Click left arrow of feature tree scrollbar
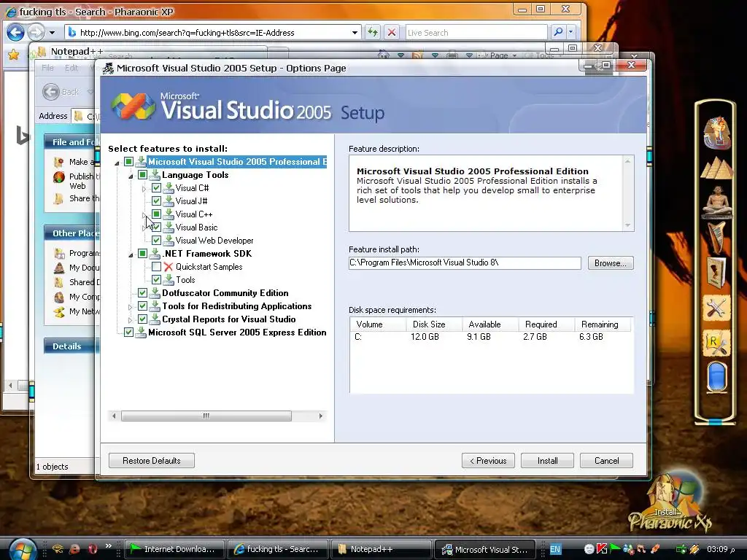Screen dimensions: 747x560 (x=114, y=416)
